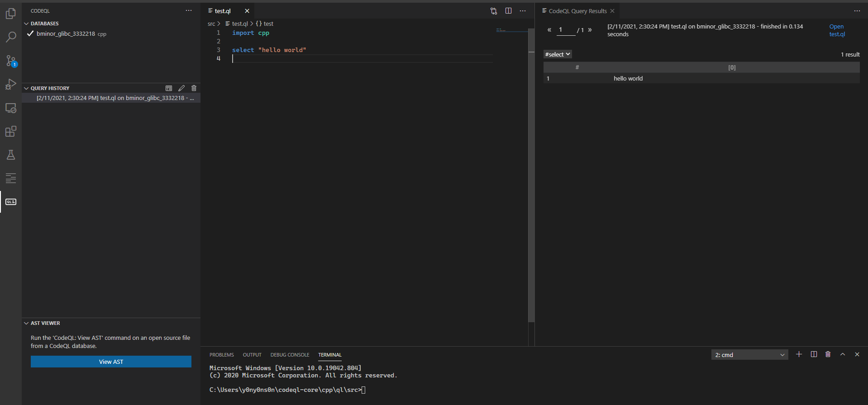The height and width of the screenshot is (405, 868).
Task: Open the Search view icon
Action: tap(11, 37)
